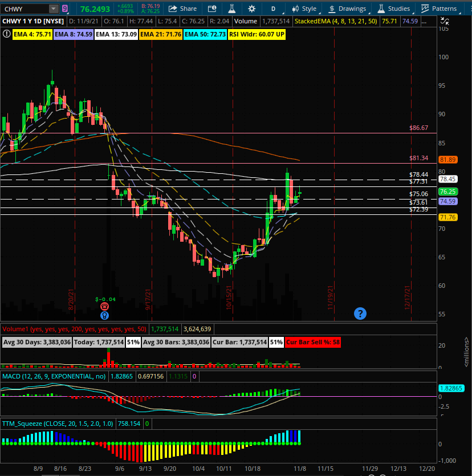Click the exclamation warning icon beside EMA 4

[6, 34]
